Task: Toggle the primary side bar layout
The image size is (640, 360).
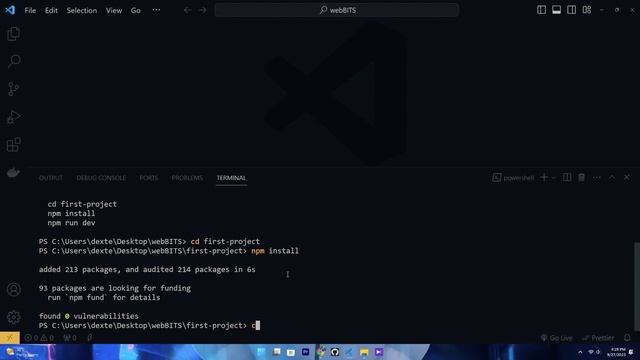Action: tap(541, 10)
